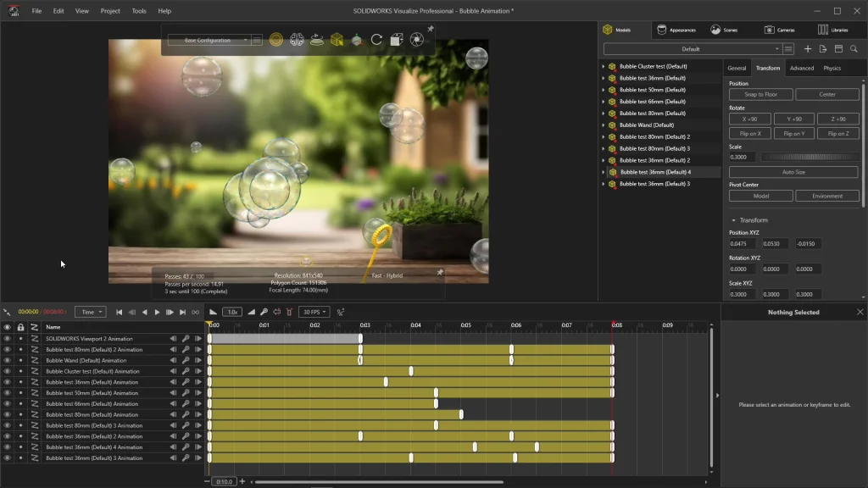Open the 30 FPS dropdown
The image size is (868, 488).
(x=314, y=312)
